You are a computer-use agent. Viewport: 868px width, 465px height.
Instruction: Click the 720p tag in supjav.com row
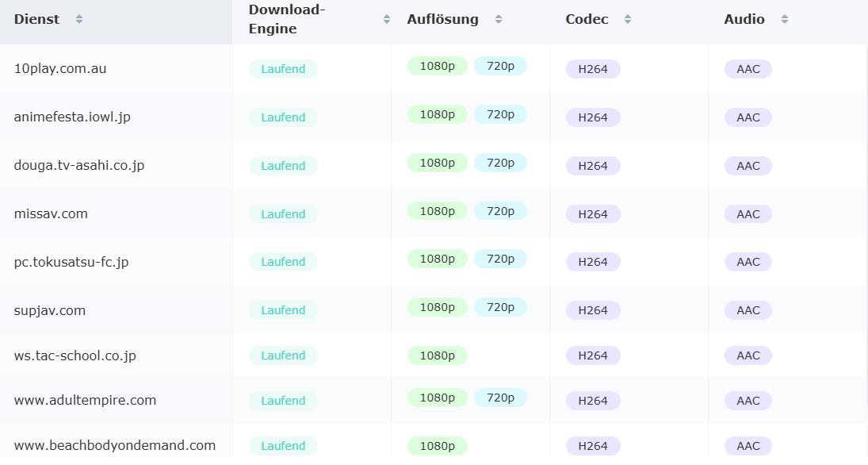click(x=500, y=307)
